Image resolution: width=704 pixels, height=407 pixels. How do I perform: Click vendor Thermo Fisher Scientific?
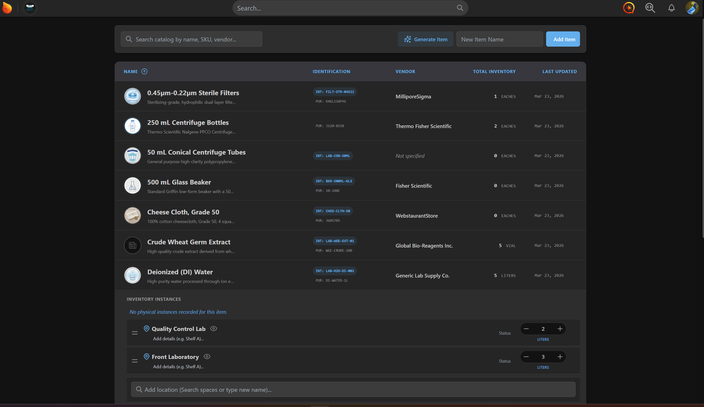point(423,126)
